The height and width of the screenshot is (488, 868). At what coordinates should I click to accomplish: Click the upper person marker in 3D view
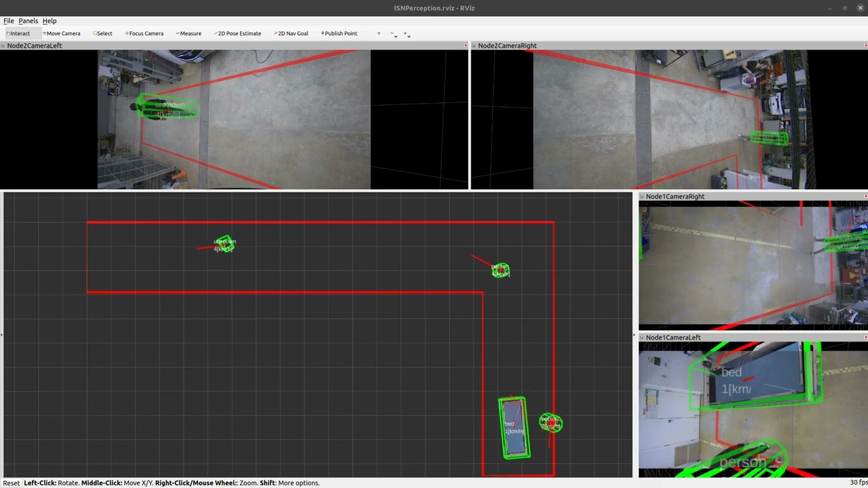[x=500, y=270]
